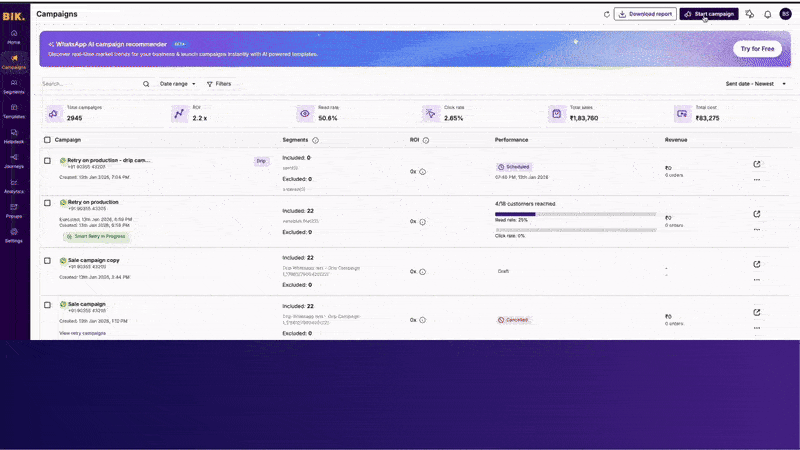The height and width of the screenshot is (450, 800).
Task: Open the Date range dropdown
Action: click(x=178, y=84)
